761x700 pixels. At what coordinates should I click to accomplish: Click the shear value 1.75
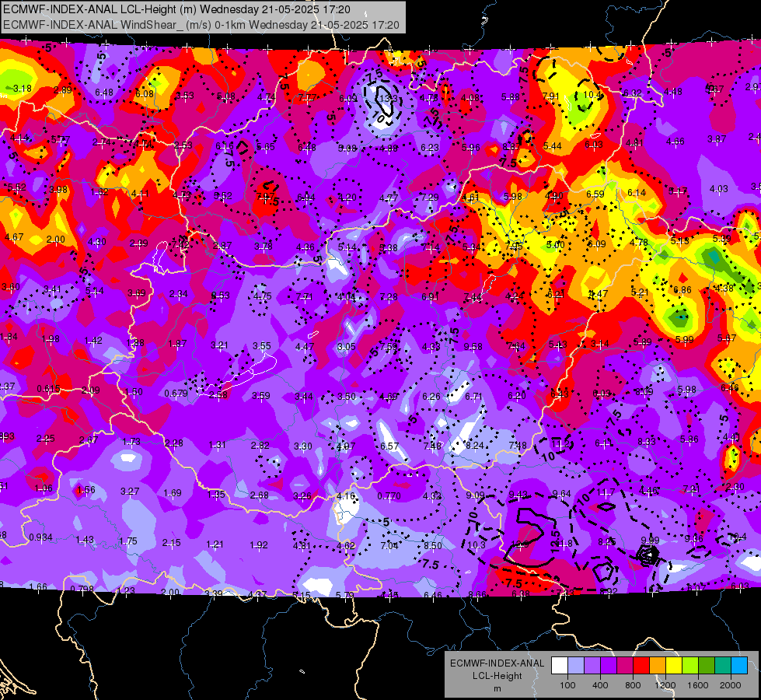(x=128, y=541)
